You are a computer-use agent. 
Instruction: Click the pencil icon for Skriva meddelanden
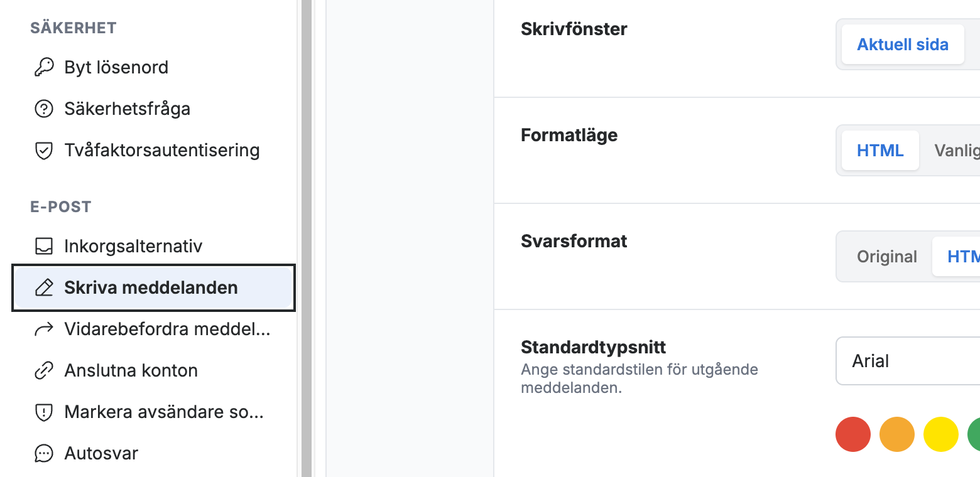43,288
